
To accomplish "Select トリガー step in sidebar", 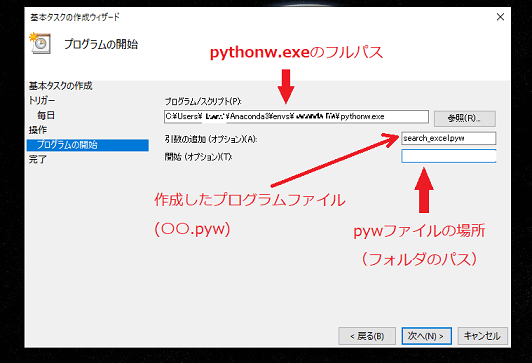I will click(42, 100).
